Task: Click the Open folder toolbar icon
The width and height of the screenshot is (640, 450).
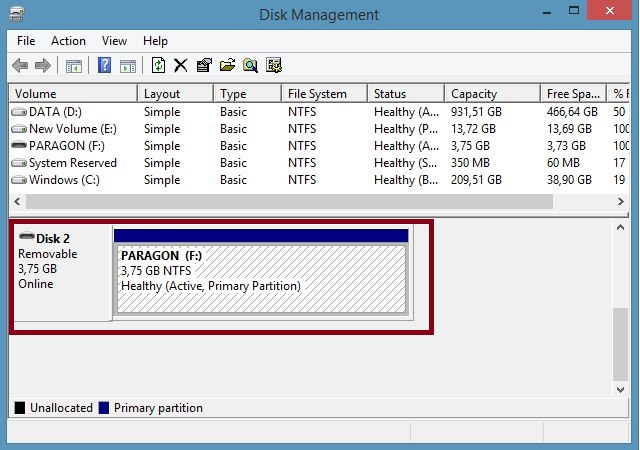Action: pyautogui.click(x=227, y=65)
